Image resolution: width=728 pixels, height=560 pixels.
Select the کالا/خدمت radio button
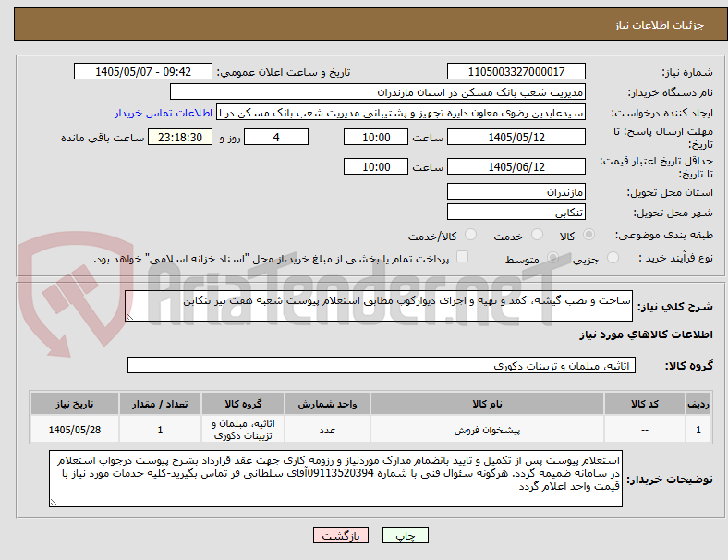pos(471,235)
